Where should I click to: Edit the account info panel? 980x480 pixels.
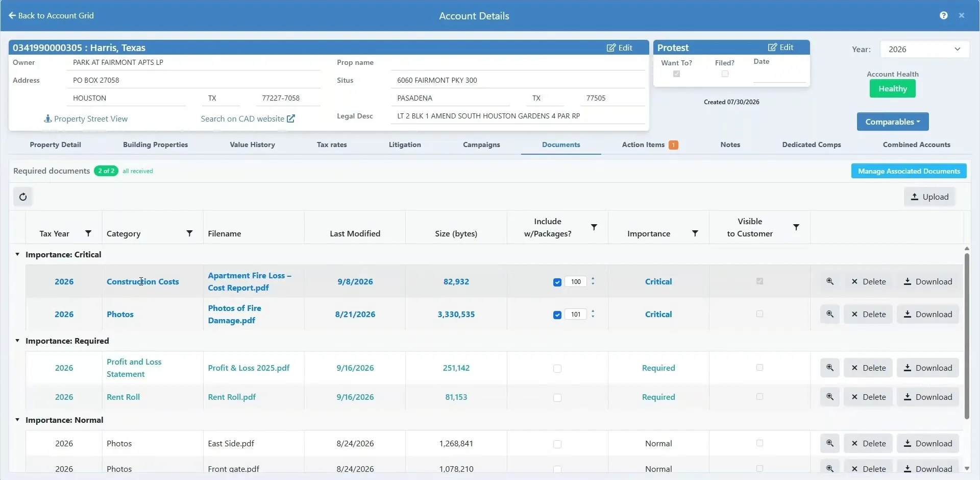click(x=619, y=47)
